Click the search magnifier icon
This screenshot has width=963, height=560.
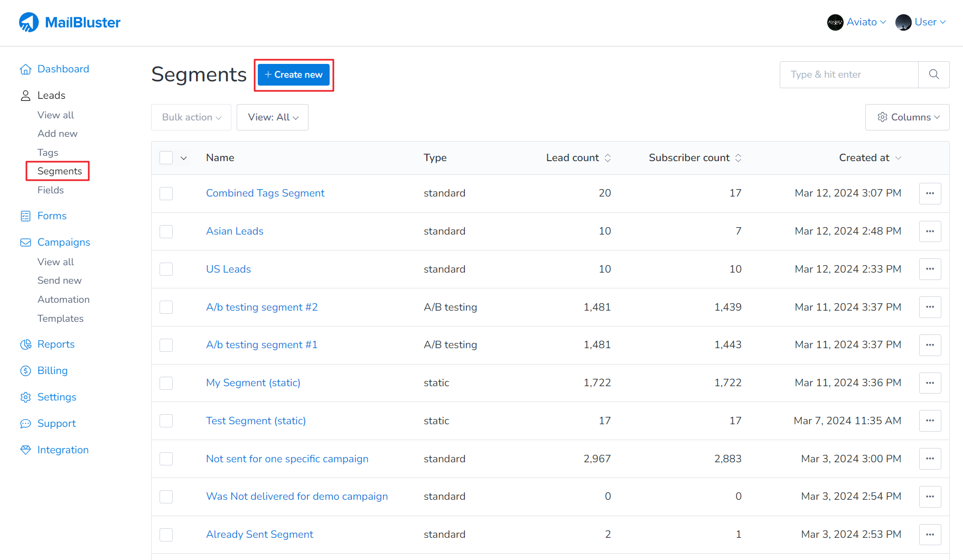tap(933, 74)
